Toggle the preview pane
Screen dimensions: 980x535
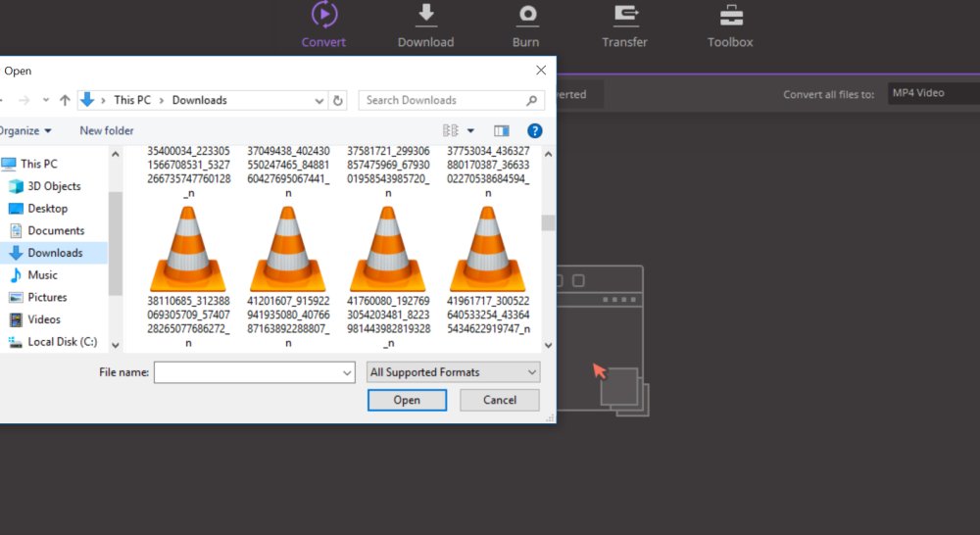(x=501, y=130)
